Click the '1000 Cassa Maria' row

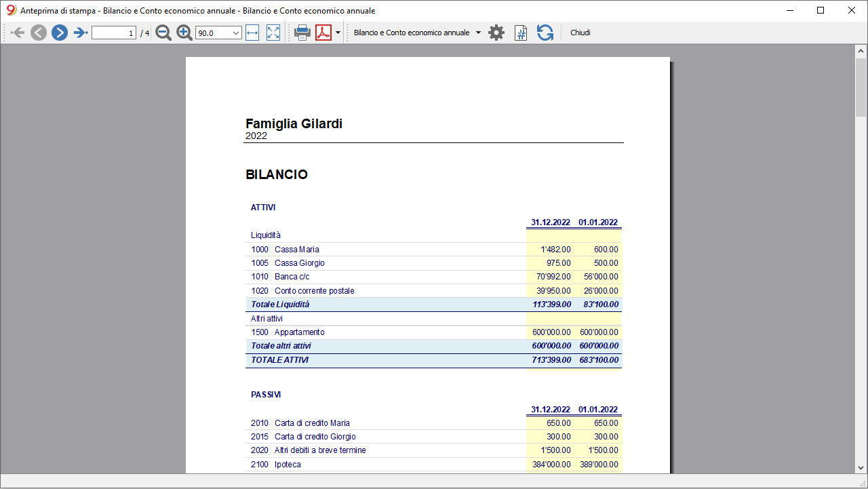(x=433, y=250)
